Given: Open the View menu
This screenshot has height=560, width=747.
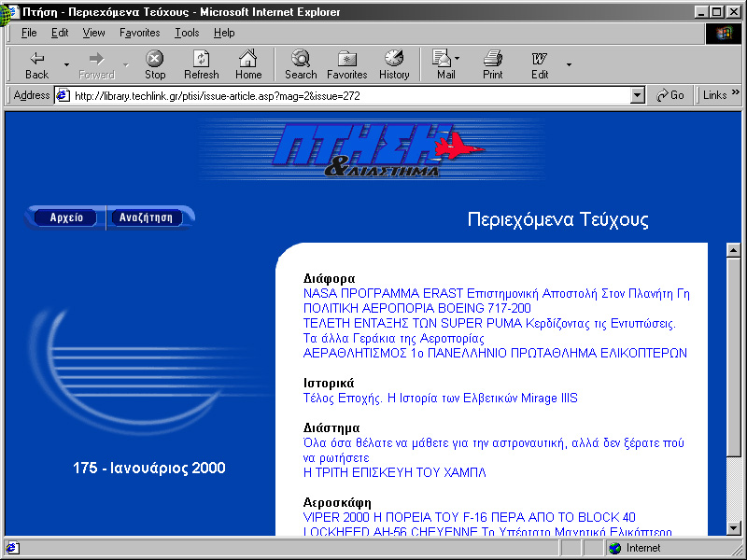Looking at the screenshot, I should [93, 33].
